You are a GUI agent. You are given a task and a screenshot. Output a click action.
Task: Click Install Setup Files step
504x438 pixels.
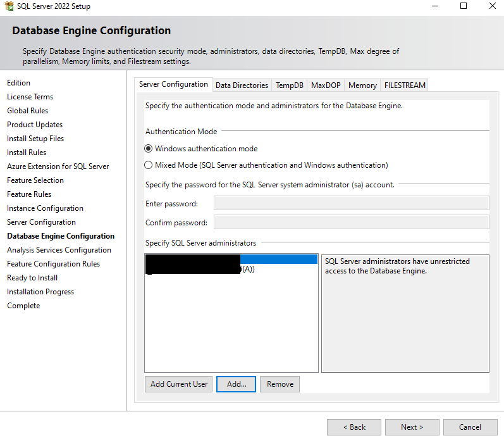pos(35,139)
